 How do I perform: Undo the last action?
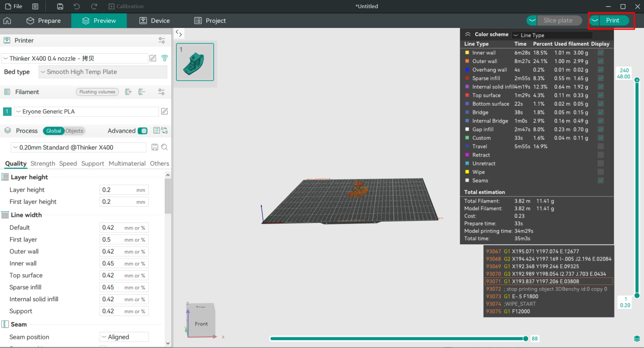(77, 7)
